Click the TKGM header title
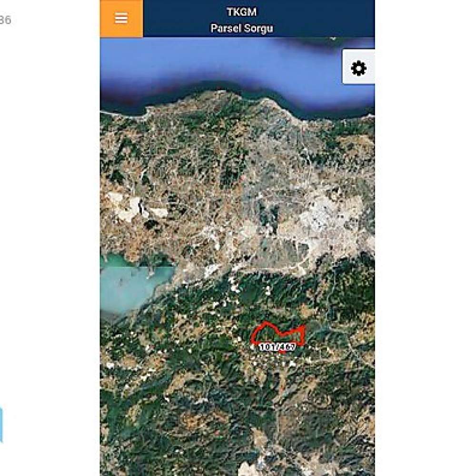The image size is (476, 476). tap(242, 12)
